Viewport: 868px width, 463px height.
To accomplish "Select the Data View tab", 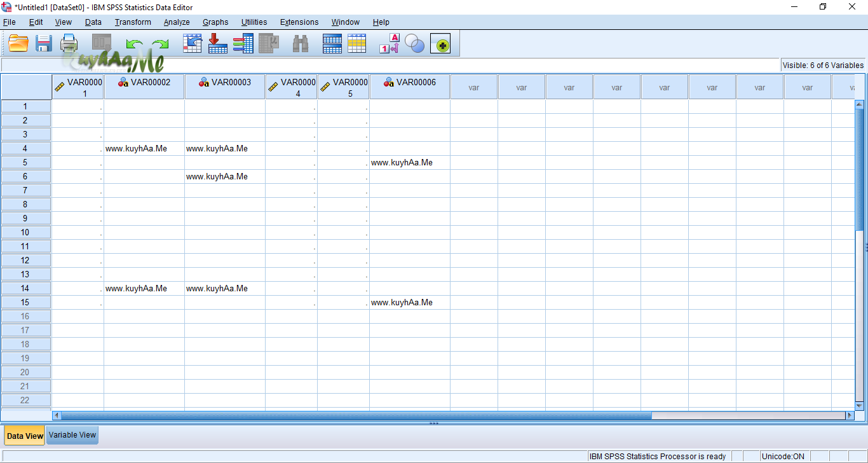I will pos(25,436).
